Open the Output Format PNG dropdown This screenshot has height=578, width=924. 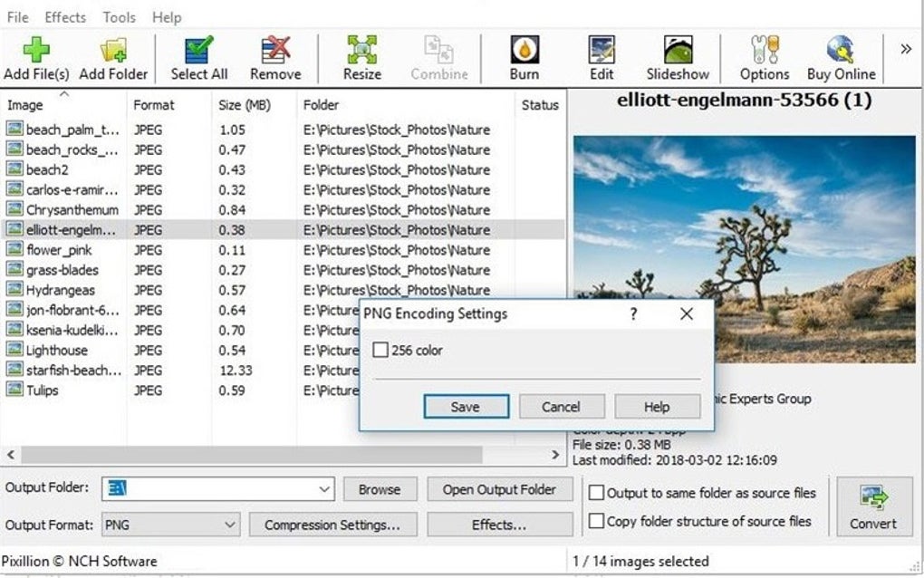pyautogui.click(x=230, y=525)
